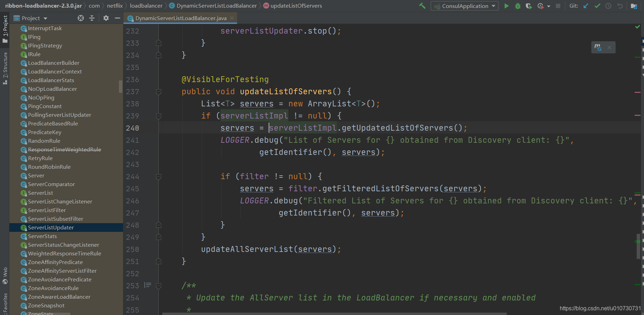The height and width of the screenshot is (315, 644).
Task: Run with Coverage shield icon
Action: (529, 6)
